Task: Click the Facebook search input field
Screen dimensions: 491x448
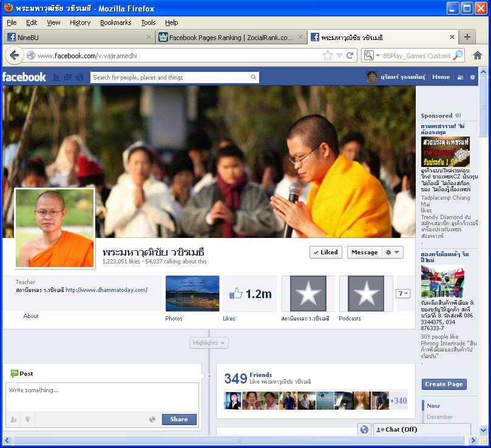Action: coord(170,78)
